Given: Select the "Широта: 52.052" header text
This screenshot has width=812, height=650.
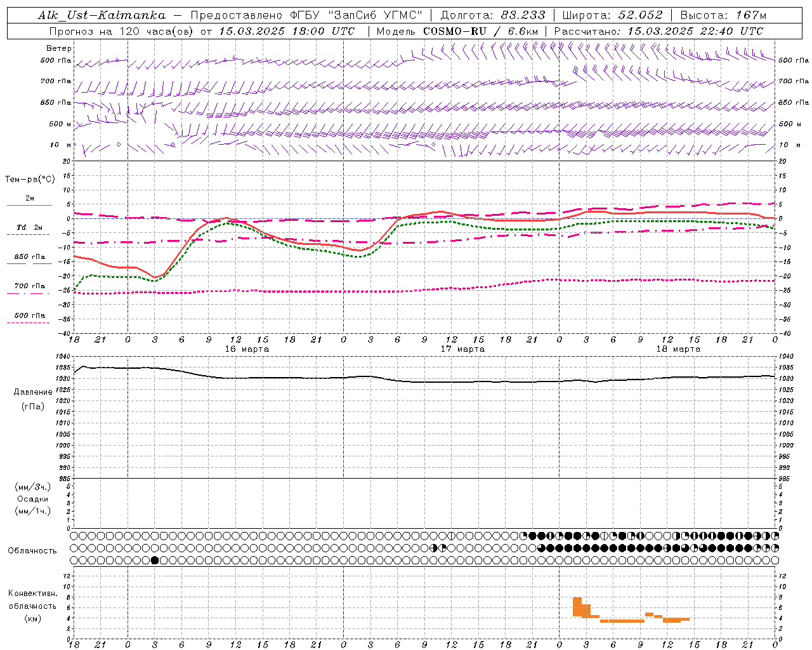Looking at the screenshot, I should pyautogui.click(x=613, y=15).
